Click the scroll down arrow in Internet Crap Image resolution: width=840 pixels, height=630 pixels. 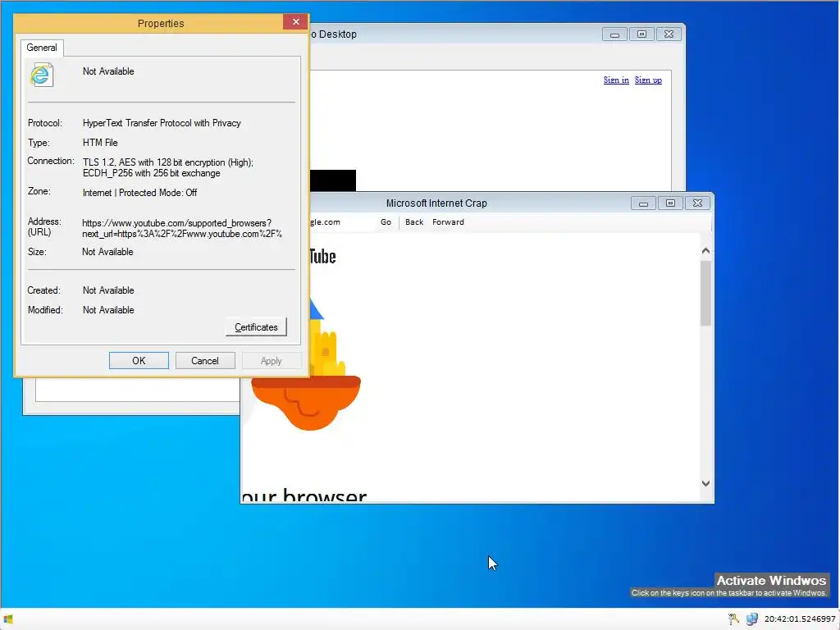point(705,483)
